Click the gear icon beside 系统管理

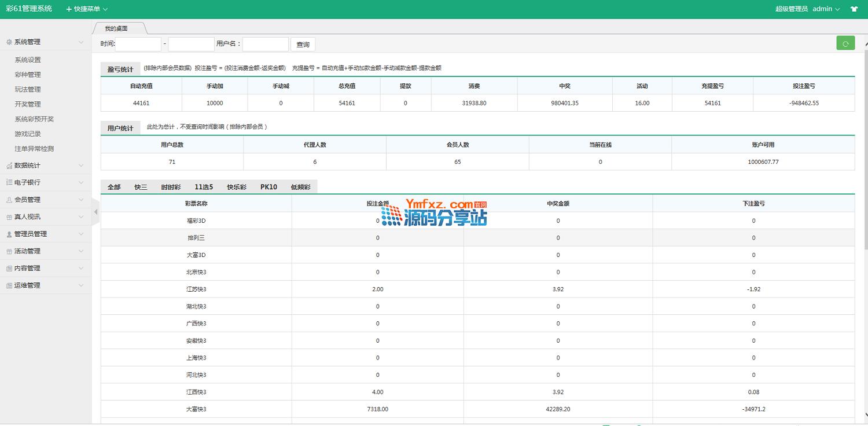tap(9, 42)
